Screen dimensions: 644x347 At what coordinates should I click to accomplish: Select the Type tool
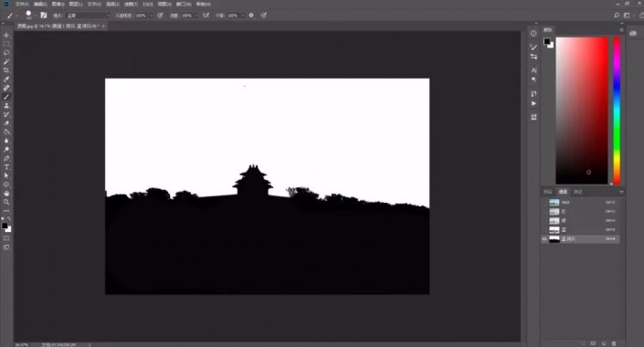tap(6, 167)
